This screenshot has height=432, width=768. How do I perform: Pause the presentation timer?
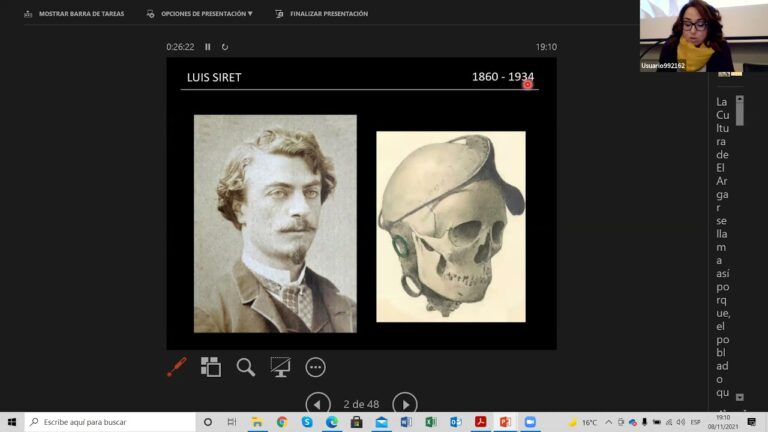tap(208, 47)
